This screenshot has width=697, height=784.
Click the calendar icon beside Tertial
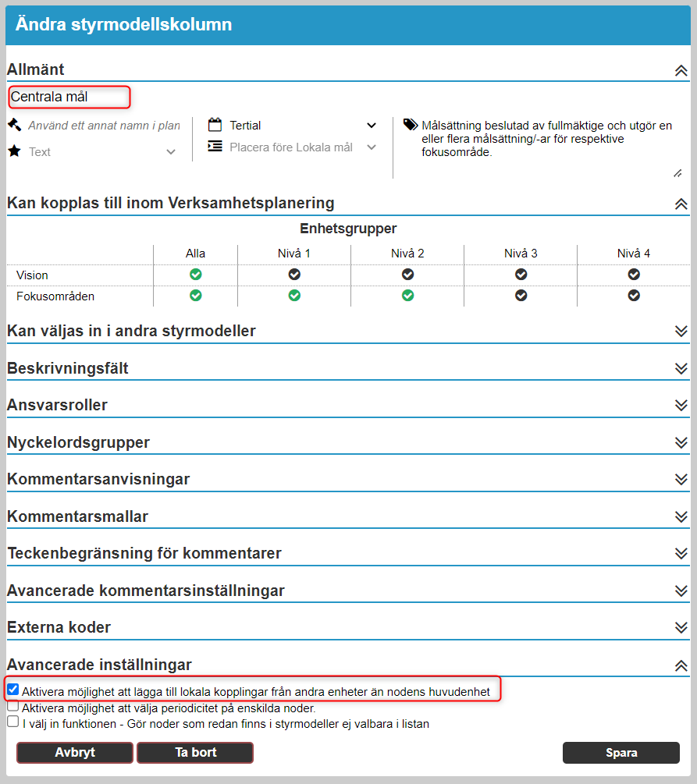215,125
